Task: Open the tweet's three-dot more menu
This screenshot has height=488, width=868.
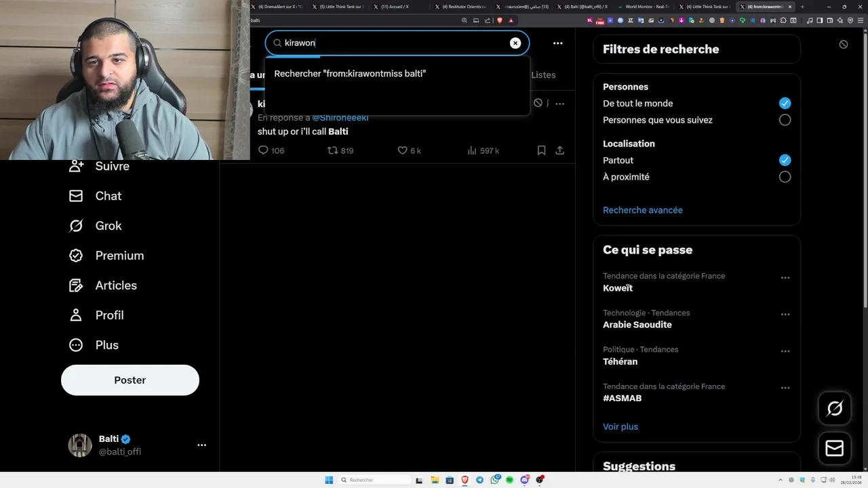Action: pos(559,104)
